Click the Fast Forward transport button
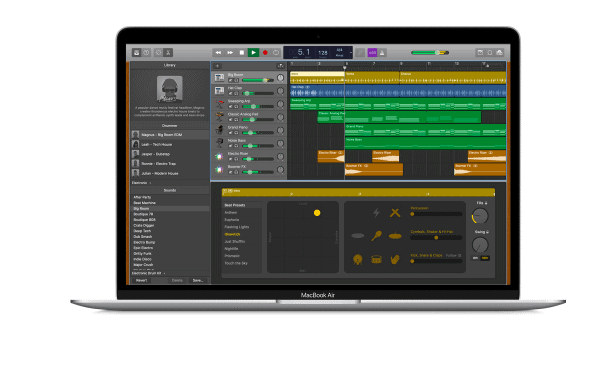The height and width of the screenshot is (369, 611). tap(230, 53)
